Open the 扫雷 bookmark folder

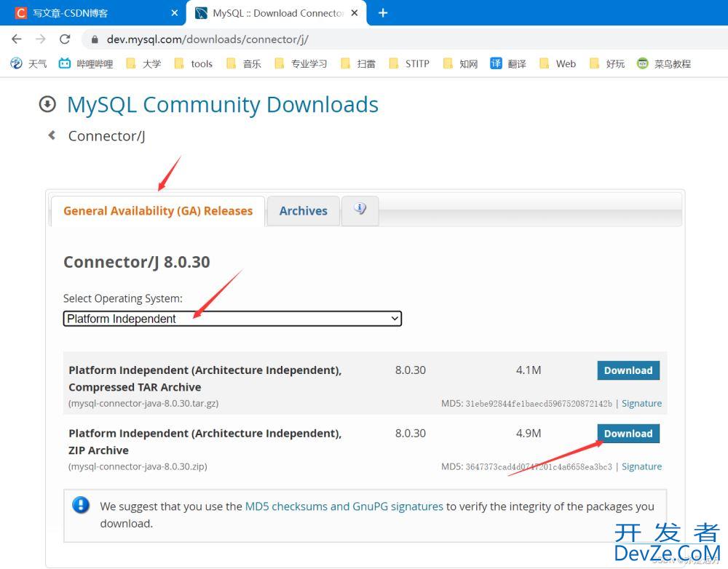357,63
